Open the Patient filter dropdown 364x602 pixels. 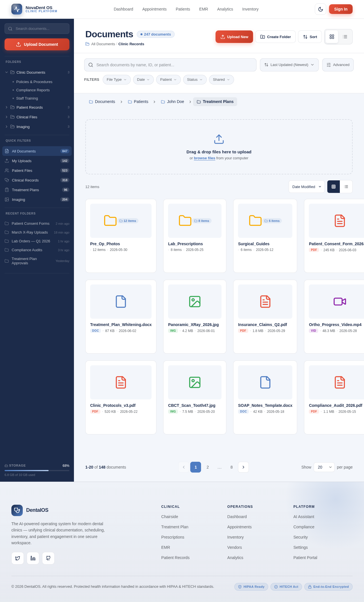[x=168, y=80]
